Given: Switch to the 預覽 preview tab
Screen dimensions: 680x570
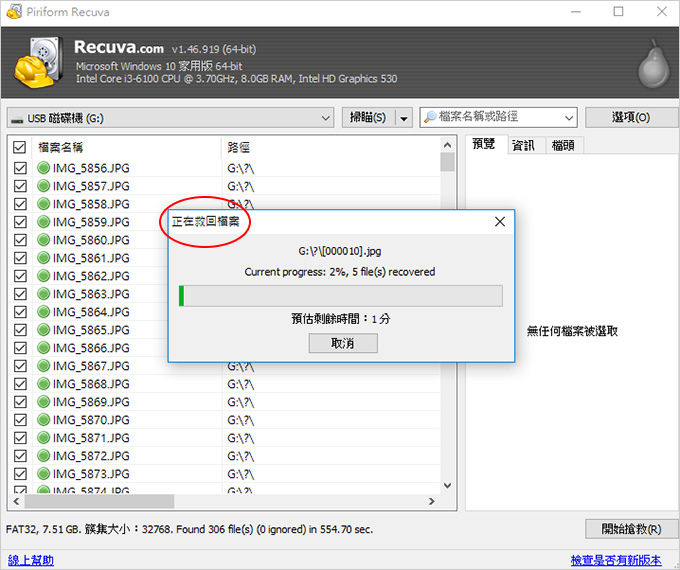Looking at the screenshot, I should coord(484,144).
